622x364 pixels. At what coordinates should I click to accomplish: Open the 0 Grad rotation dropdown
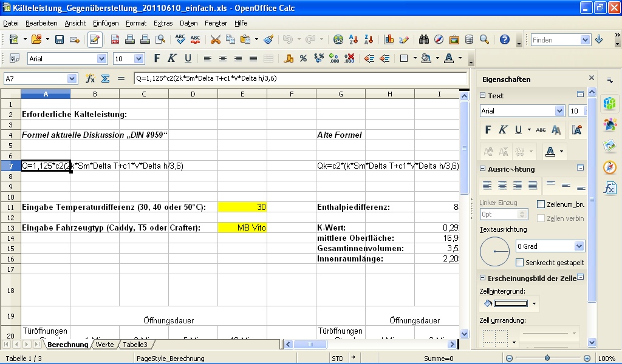(579, 246)
